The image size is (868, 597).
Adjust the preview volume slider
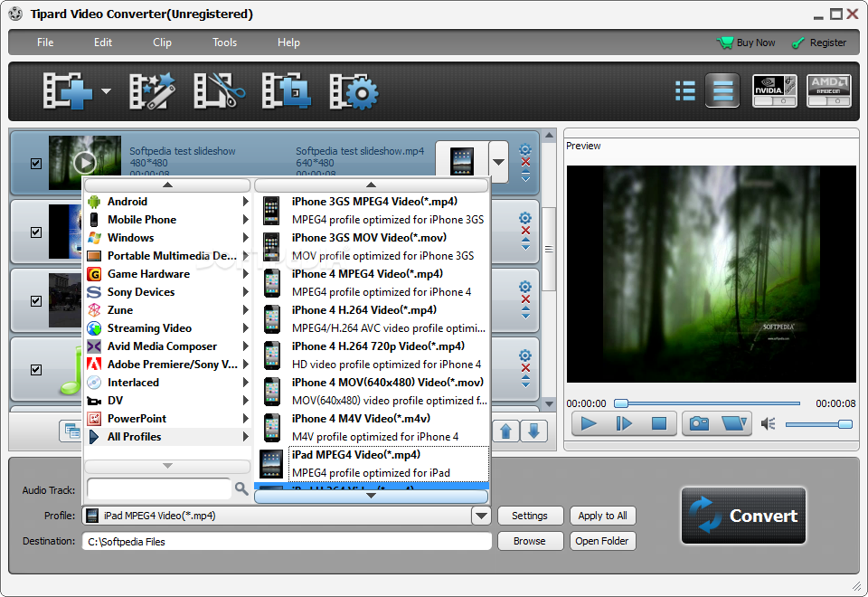[x=819, y=424]
